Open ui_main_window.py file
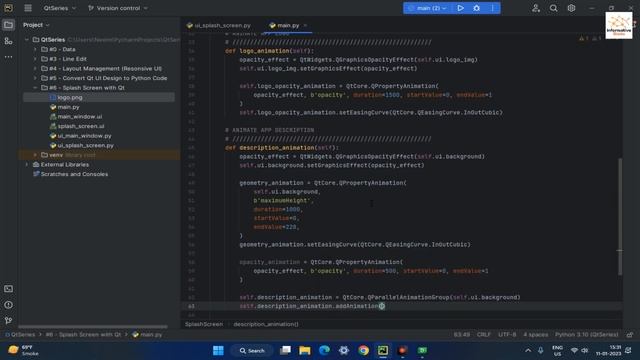This screenshot has height=360, width=640. click(x=84, y=136)
